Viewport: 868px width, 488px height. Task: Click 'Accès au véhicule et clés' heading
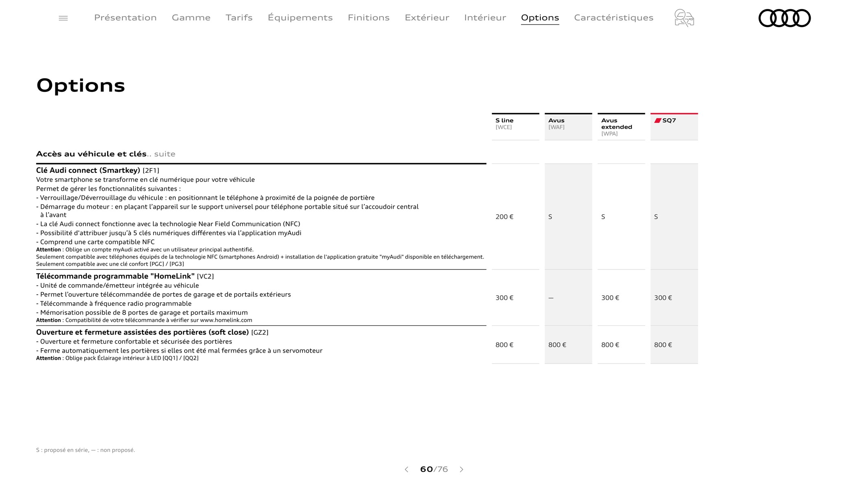pyautogui.click(x=91, y=154)
